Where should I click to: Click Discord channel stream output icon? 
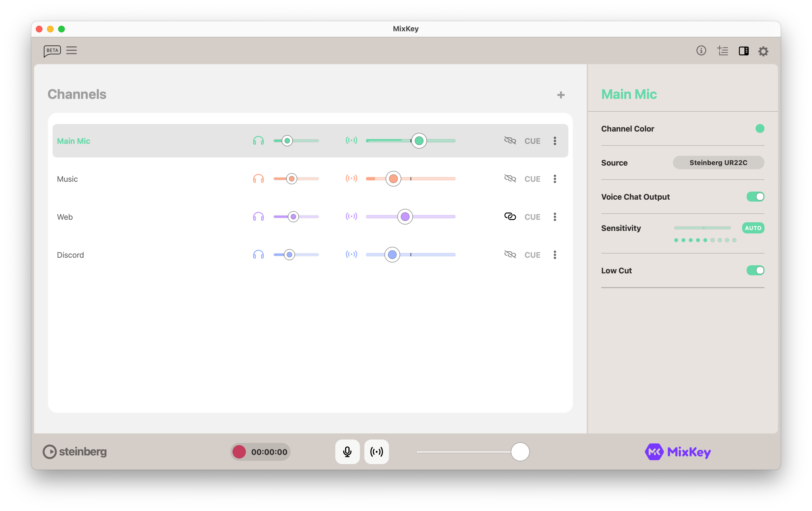click(351, 254)
